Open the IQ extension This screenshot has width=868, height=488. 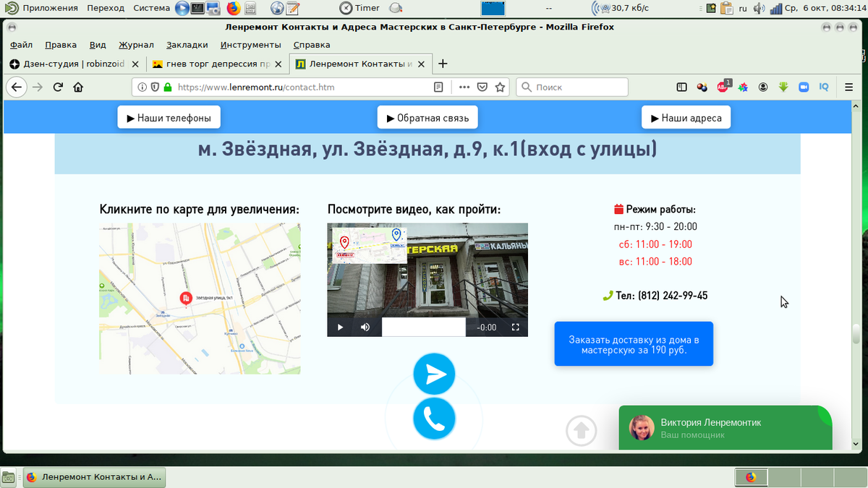(823, 87)
